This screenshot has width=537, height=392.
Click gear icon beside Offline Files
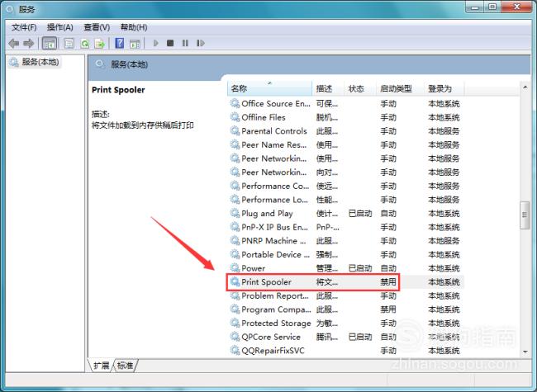[x=235, y=117]
